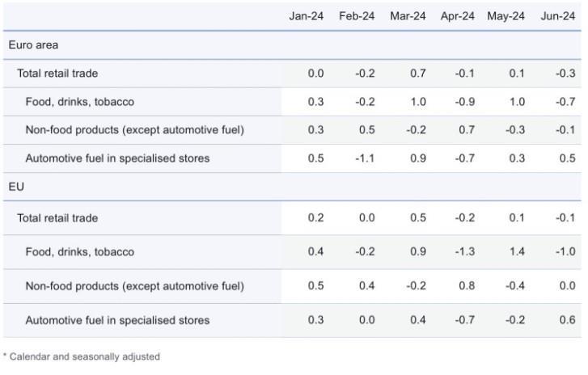588x375 pixels.
Task: Click the Mar-24 column header
Action: (x=408, y=16)
